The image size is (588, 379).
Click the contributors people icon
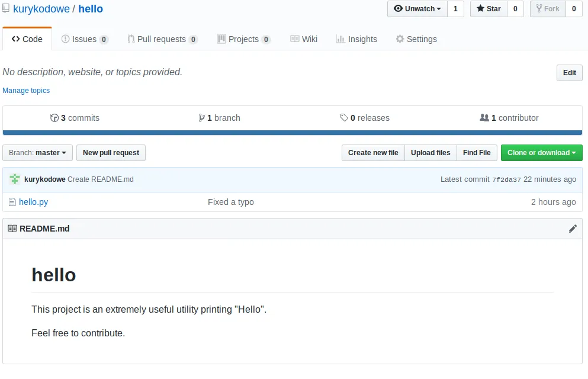[x=484, y=118]
